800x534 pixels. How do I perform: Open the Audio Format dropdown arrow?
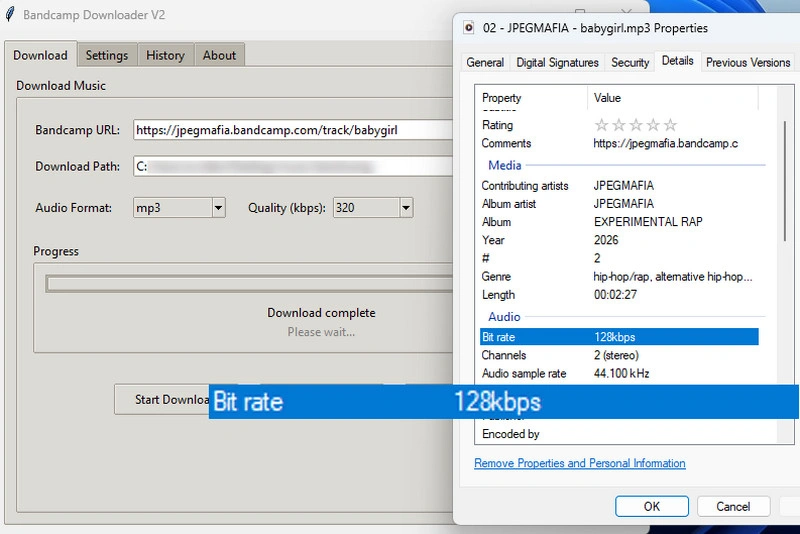click(x=218, y=208)
